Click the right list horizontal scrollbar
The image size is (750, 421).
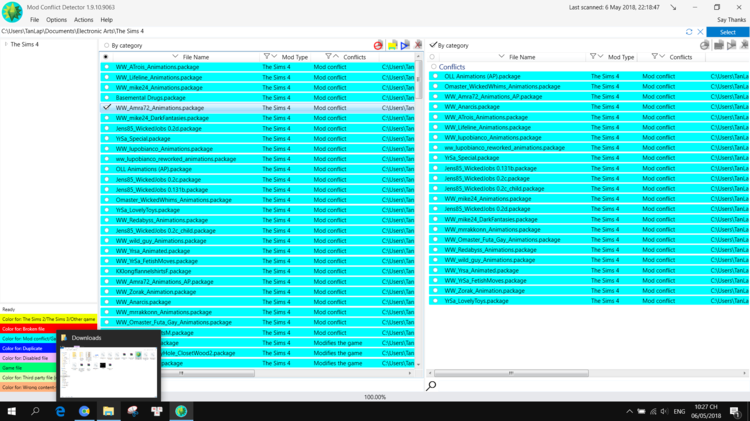511,373
